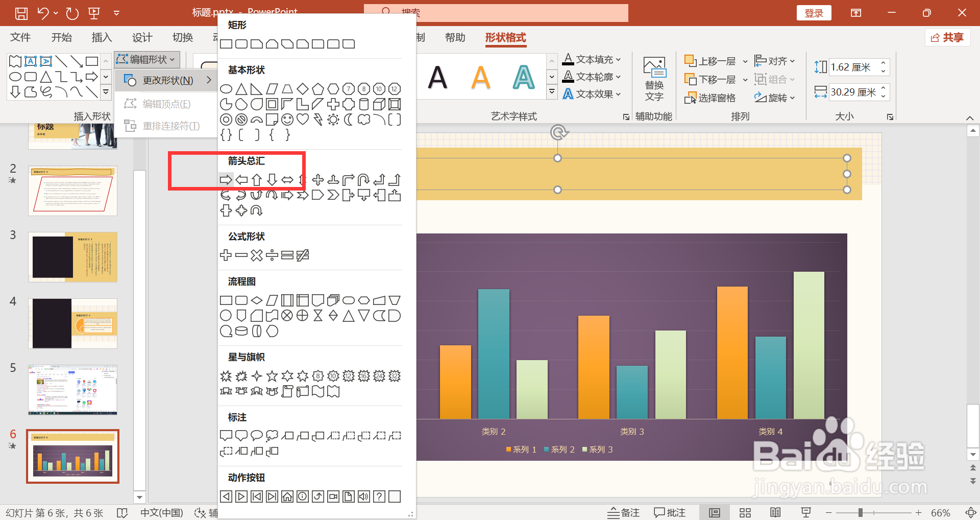Open 编辑形状 dropdown
The height and width of the screenshot is (520, 980).
(x=146, y=60)
